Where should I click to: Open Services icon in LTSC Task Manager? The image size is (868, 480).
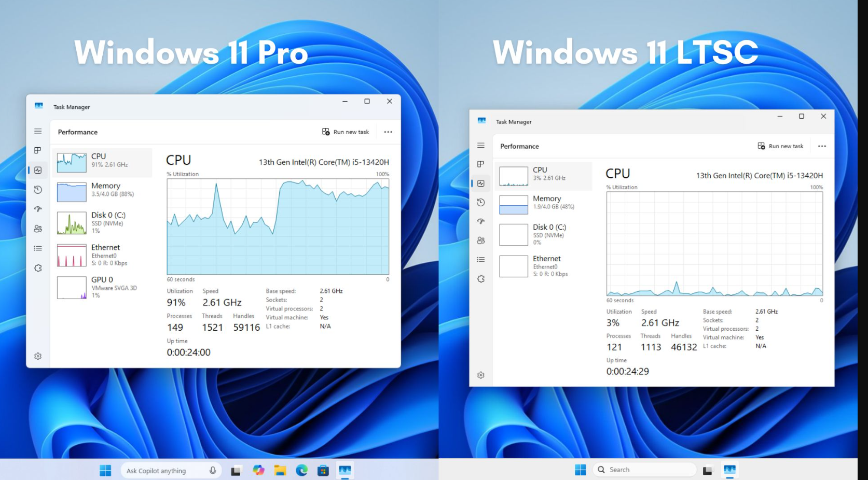[x=481, y=278]
